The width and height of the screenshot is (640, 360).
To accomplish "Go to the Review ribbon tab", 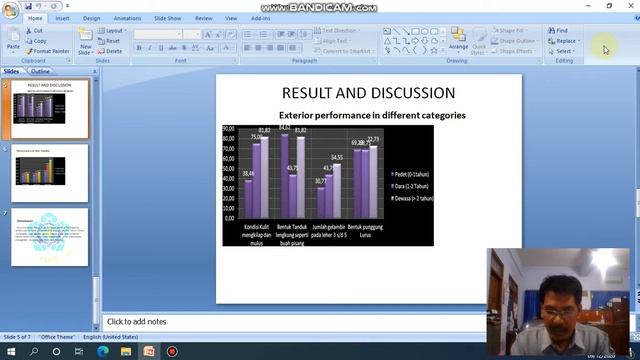I will click(x=203, y=18).
